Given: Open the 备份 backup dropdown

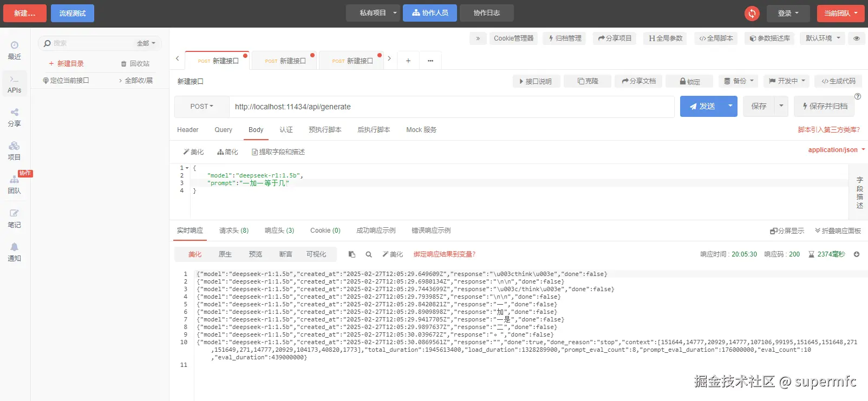Looking at the screenshot, I should point(739,81).
